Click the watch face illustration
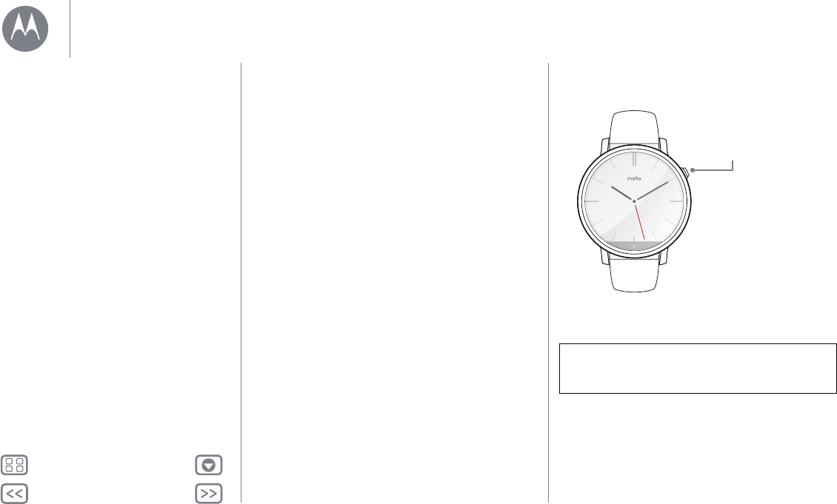Image resolution: width=837 pixels, height=504 pixels. [x=634, y=201]
